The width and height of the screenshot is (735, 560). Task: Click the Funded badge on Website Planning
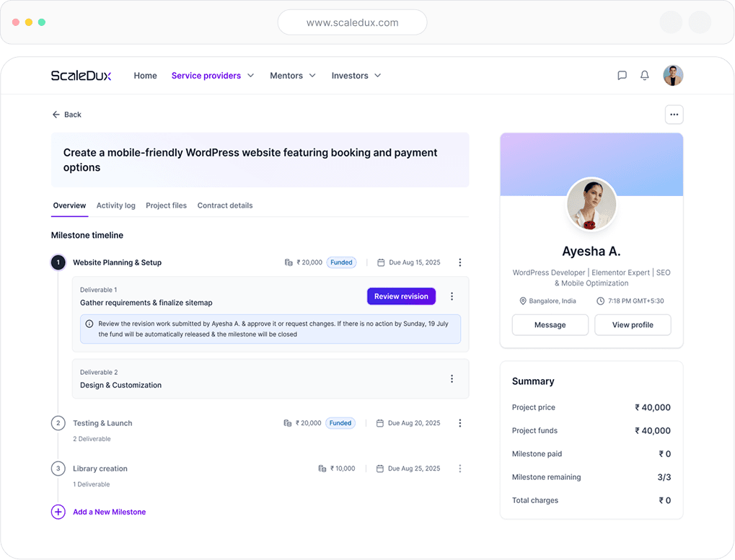(341, 262)
